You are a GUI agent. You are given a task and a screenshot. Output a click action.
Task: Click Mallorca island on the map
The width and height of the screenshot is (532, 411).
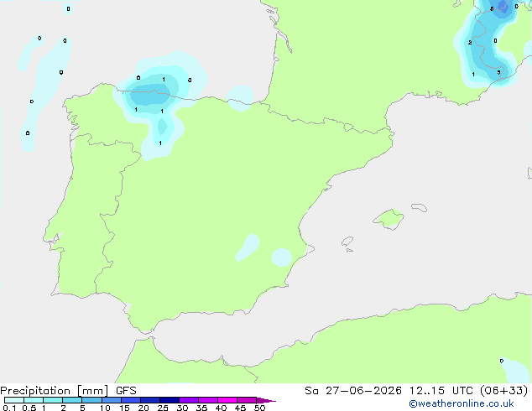click(x=389, y=219)
